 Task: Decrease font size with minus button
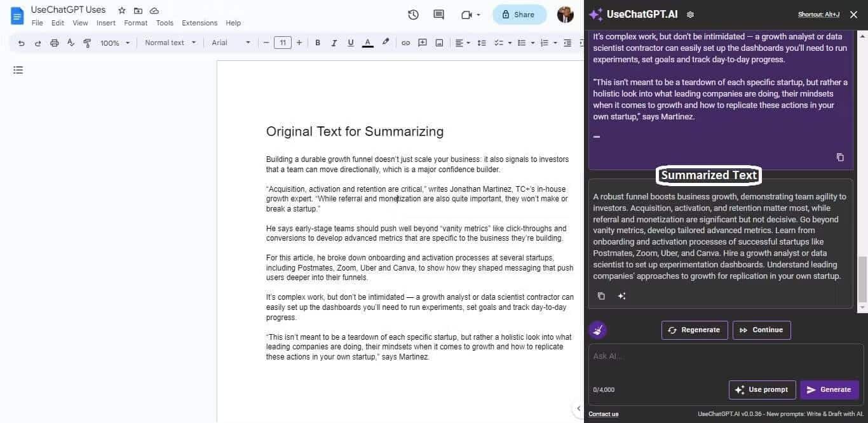pyautogui.click(x=266, y=43)
